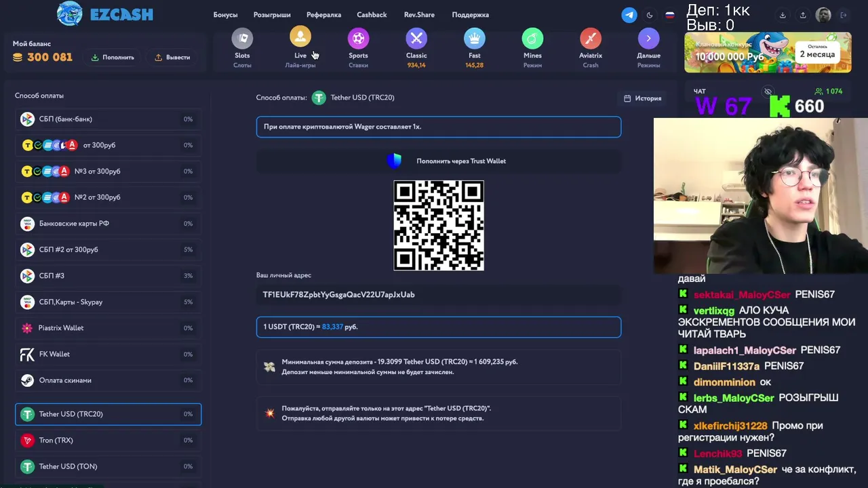Image resolution: width=868 pixels, height=488 pixels.
Task: Select the №3 от 300руб method
Action: tap(108, 171)
